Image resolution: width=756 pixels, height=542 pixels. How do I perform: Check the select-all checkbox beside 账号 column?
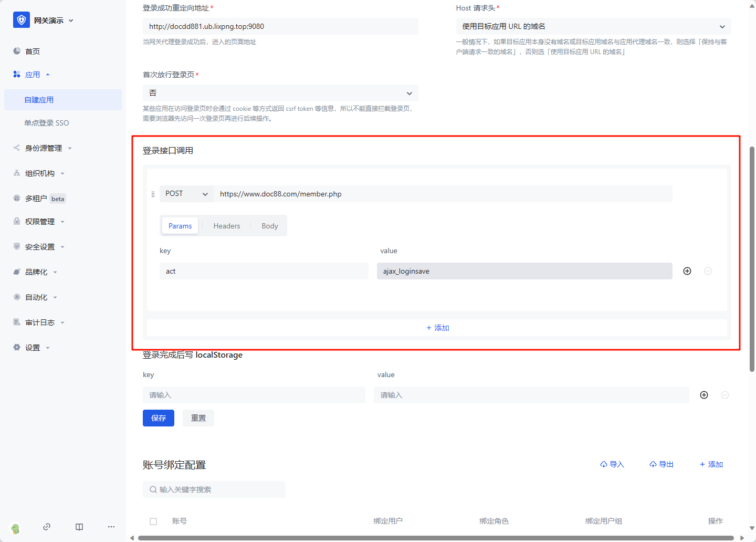tap(153, 522)
